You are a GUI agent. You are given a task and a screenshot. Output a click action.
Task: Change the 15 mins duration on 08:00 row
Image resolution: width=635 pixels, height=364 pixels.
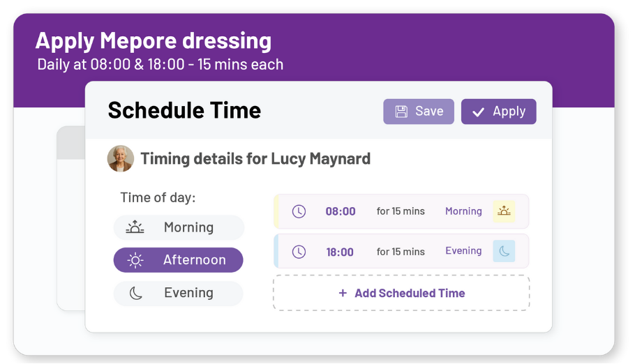coord(401,211)
